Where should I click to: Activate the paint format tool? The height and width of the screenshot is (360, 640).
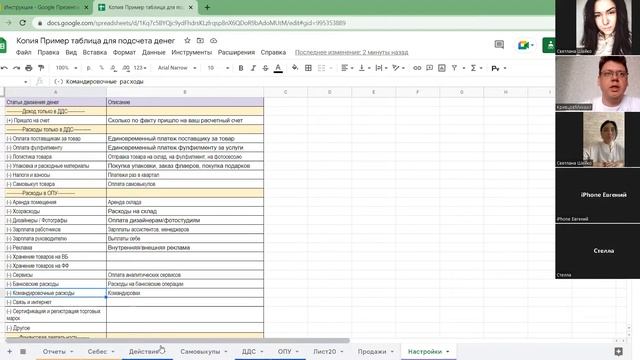click(41, 68)
